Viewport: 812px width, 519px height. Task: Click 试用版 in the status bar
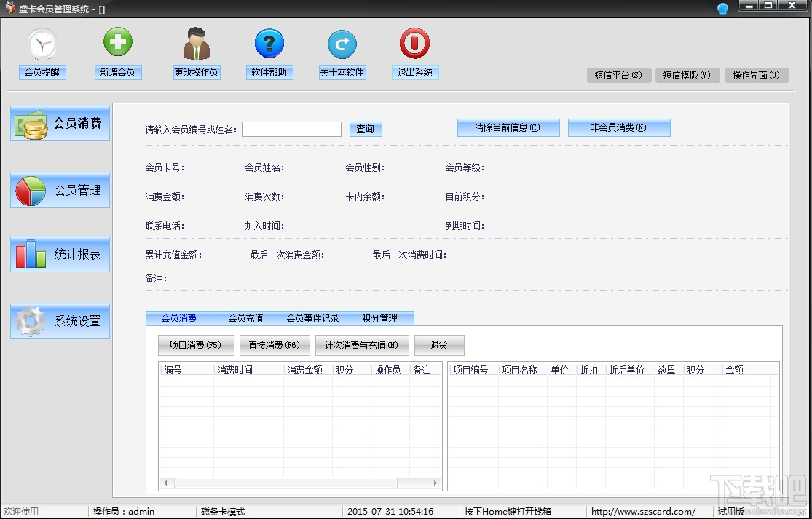[730, 511]
